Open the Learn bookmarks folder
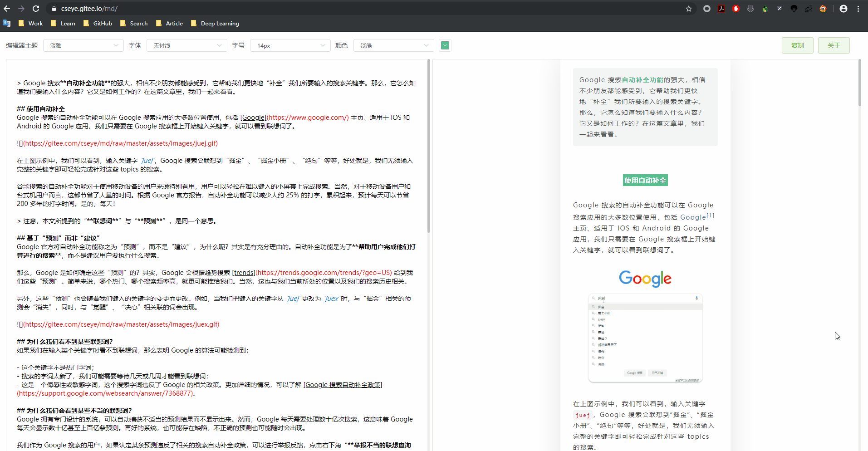 63,23
